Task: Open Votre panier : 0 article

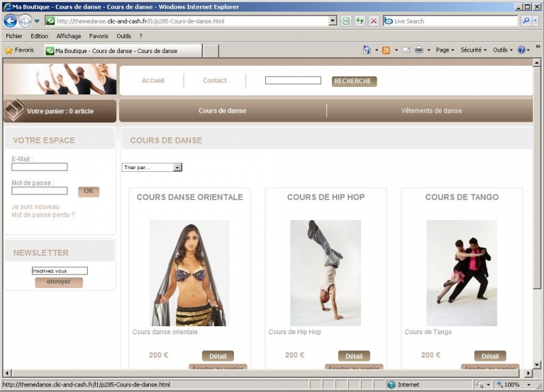Action: [x=60, y=111]
